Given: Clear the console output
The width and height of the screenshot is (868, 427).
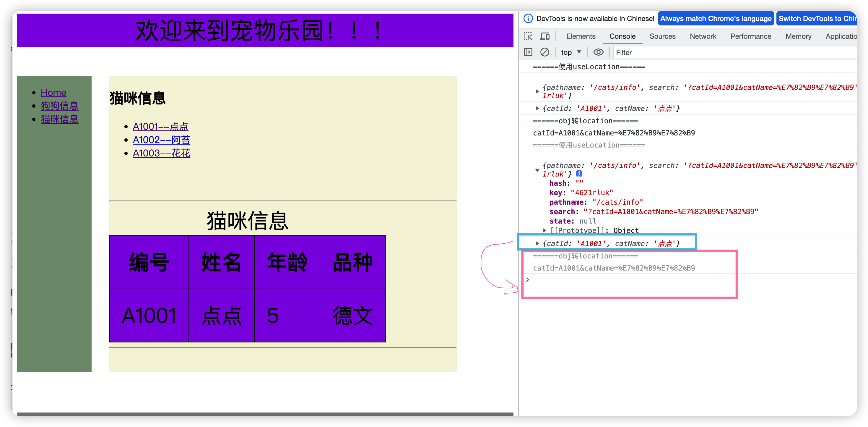Looking at the screenshot, I should pyautogui.click(x=545, y=52).
